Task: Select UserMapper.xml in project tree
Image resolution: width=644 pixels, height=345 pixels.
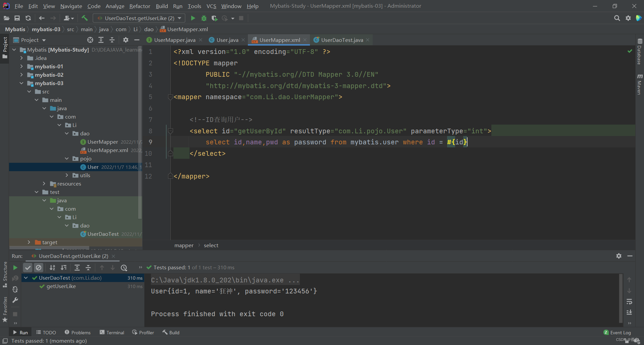Action: (107, 150)
